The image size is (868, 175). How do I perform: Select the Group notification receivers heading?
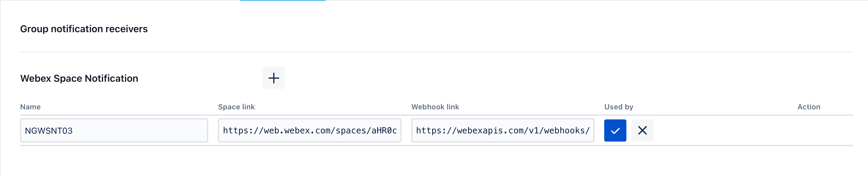point(84,29)
